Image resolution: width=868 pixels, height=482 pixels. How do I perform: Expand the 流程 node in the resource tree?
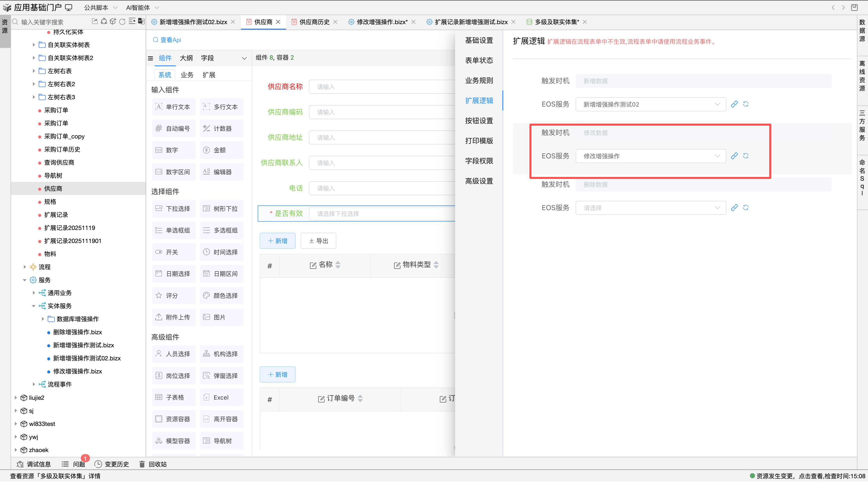25,267
